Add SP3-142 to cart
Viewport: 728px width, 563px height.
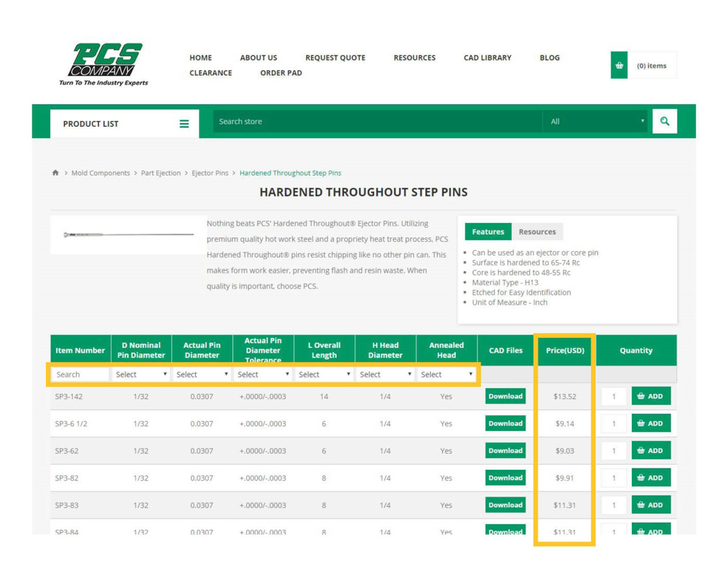650,396
